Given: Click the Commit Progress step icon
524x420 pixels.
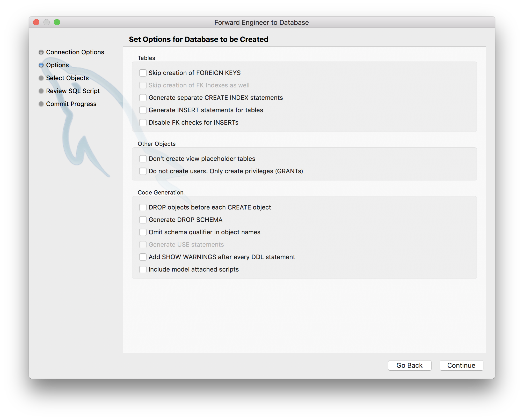Looking at the screenshot, I should click(x=41, y=103).
